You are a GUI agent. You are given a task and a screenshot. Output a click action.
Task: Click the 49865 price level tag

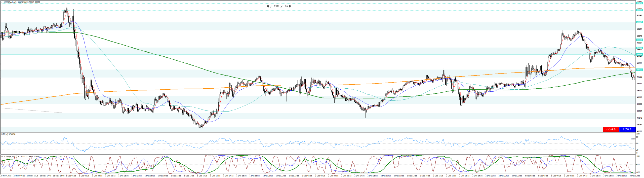pos(639,54)
